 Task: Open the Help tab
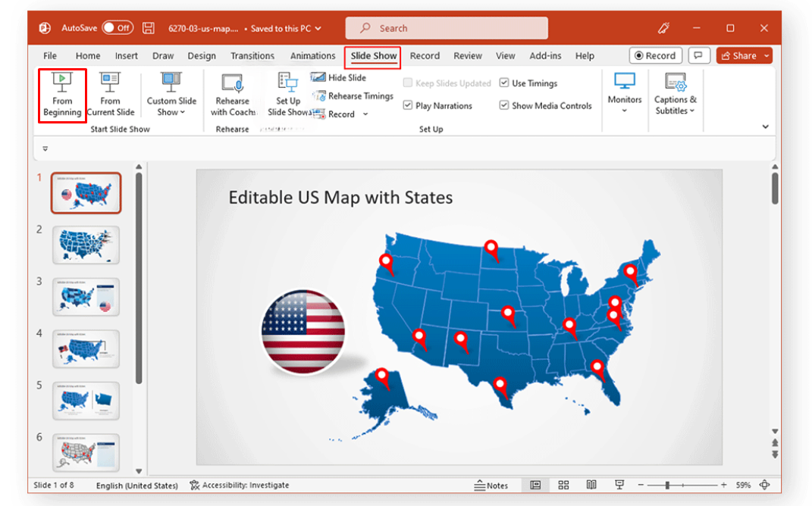585,56
